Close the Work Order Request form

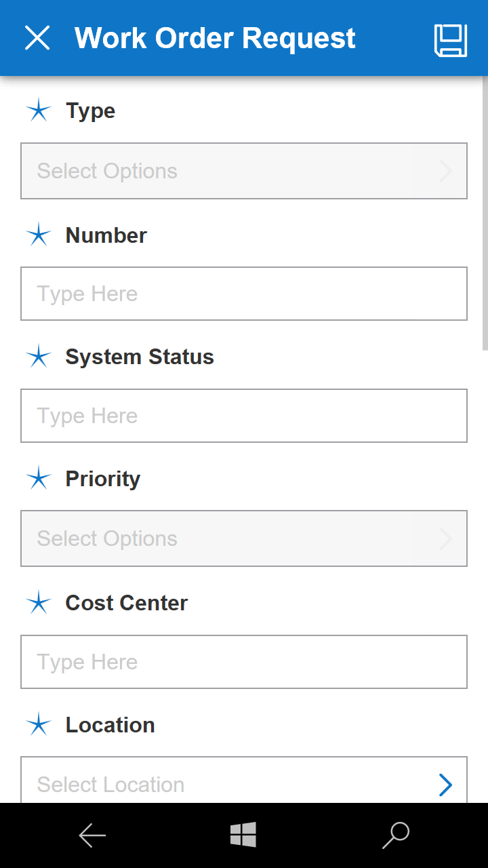37,38
